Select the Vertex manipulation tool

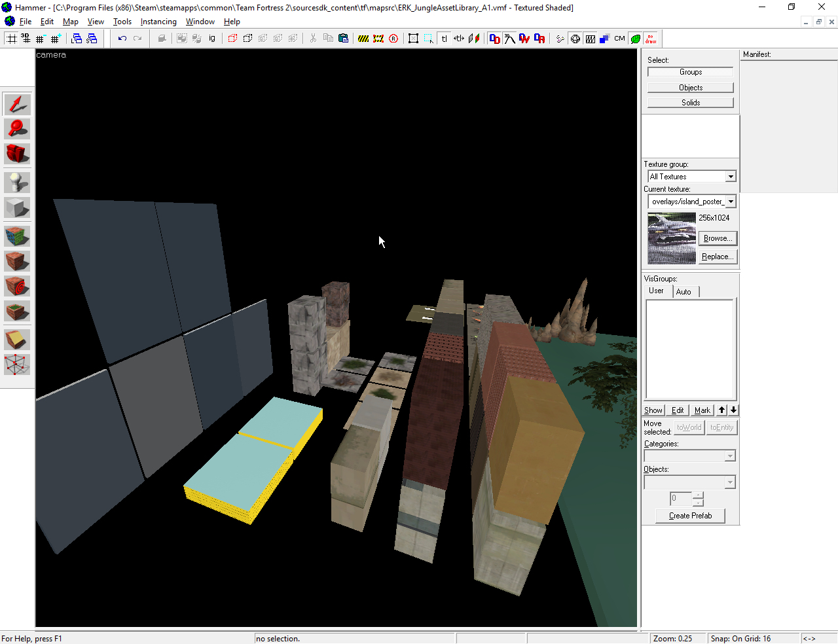click(x=17, y=365)
